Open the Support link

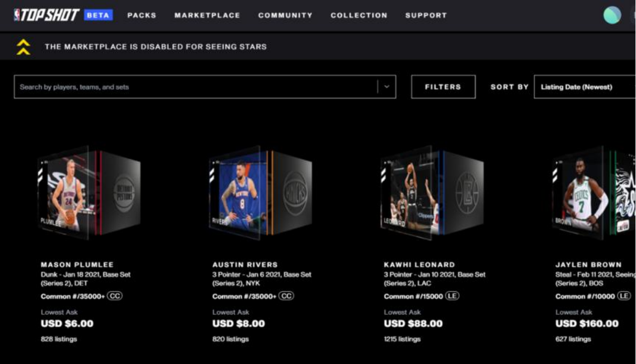point(426,15)
